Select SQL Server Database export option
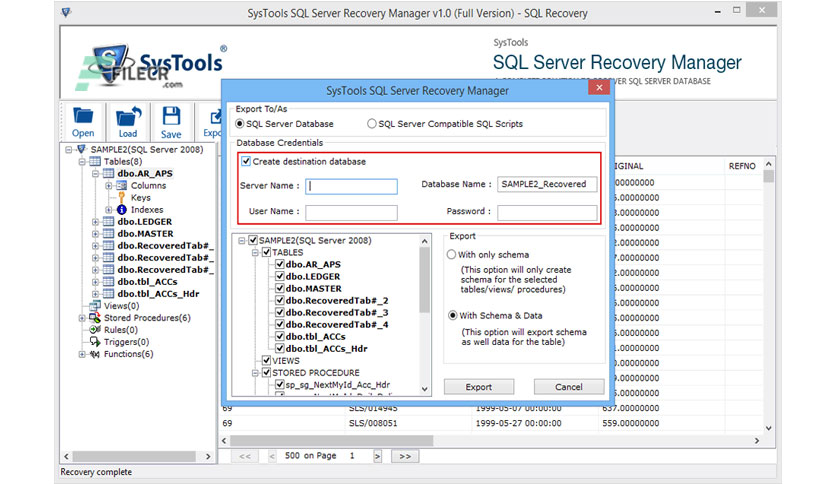836x484 pixels. point(239,124)
